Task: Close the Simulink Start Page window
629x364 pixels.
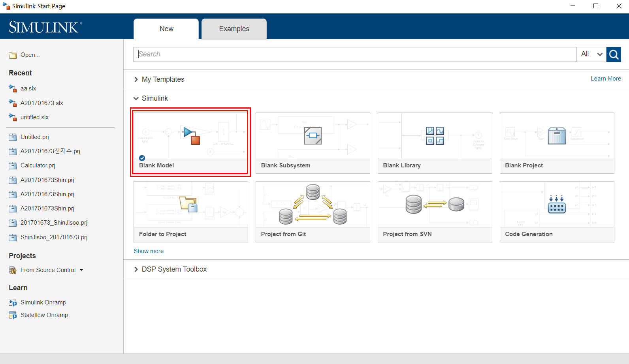Action: 619,6
